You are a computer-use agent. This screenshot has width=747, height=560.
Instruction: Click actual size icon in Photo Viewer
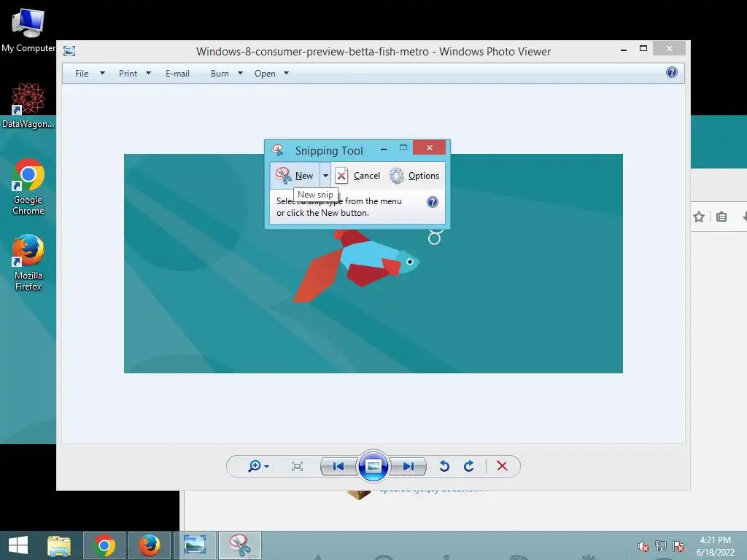(297, 466)
